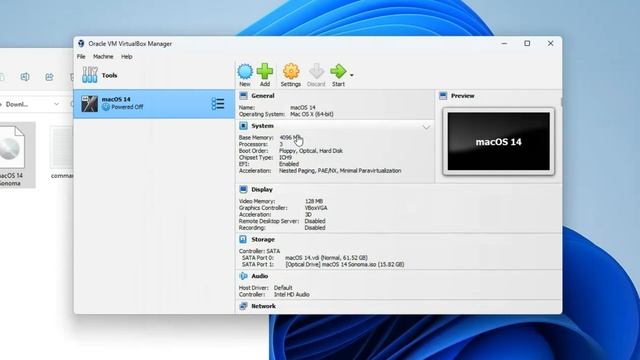Click the Network section icon
The height and width of the screenshot is (360, 640).
[243, 306]
